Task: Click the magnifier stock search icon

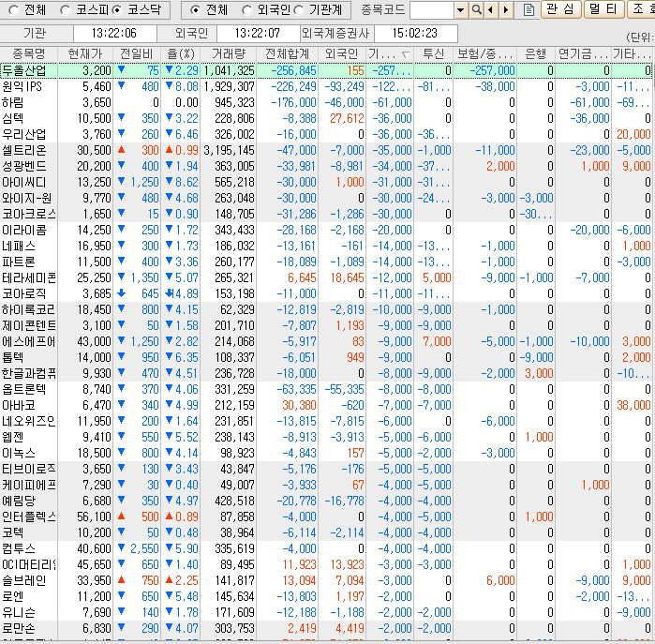Action: click(476, 10)
